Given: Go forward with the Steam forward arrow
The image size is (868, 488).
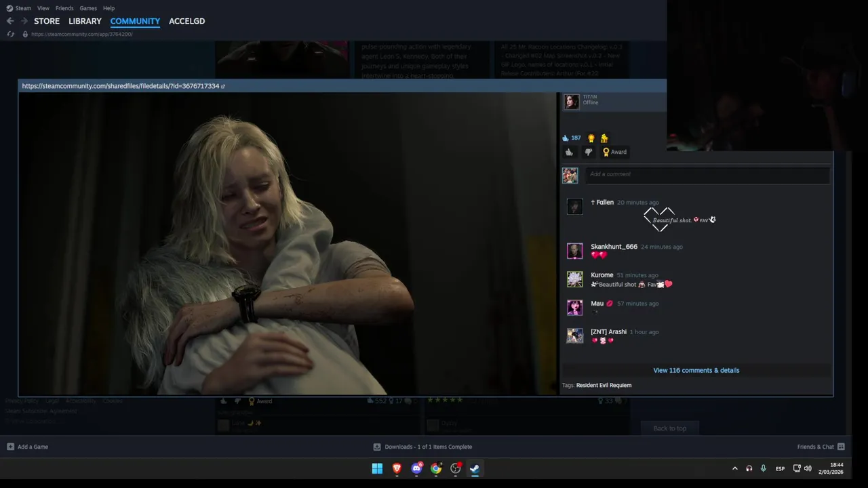Looking at the screenshot, I should pyautogui.click(x=24, y=21).
